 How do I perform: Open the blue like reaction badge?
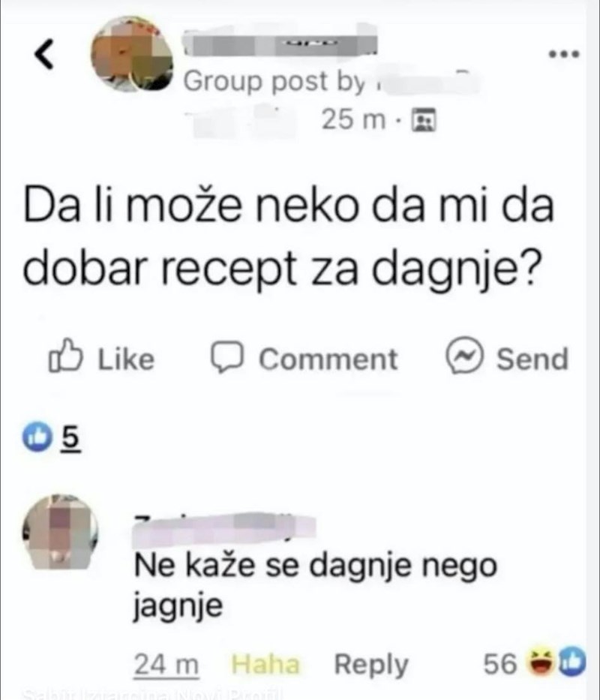(36, 437)
